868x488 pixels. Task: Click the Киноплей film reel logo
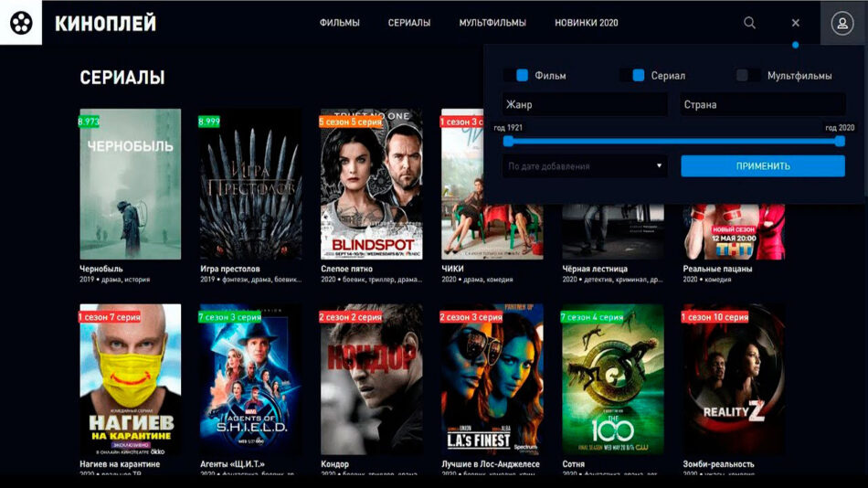21,23
